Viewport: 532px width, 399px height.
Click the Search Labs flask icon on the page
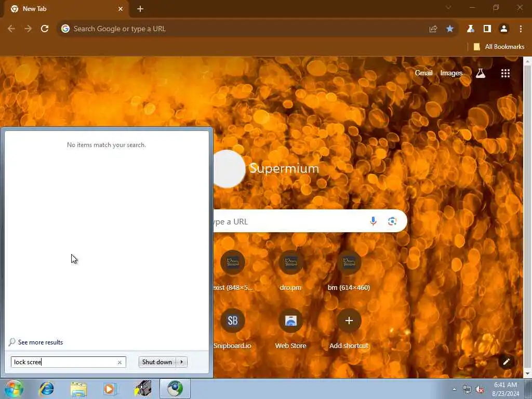481,73
